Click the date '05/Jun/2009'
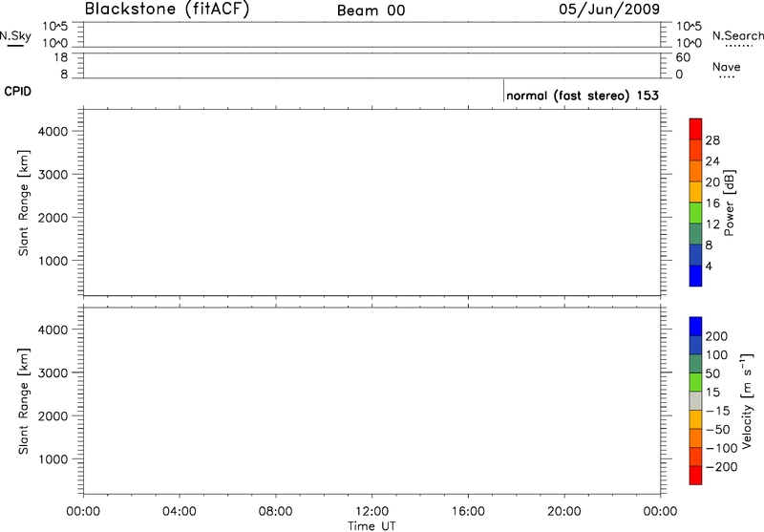Screen dimensions: 764x532 [x=609, y=10]
